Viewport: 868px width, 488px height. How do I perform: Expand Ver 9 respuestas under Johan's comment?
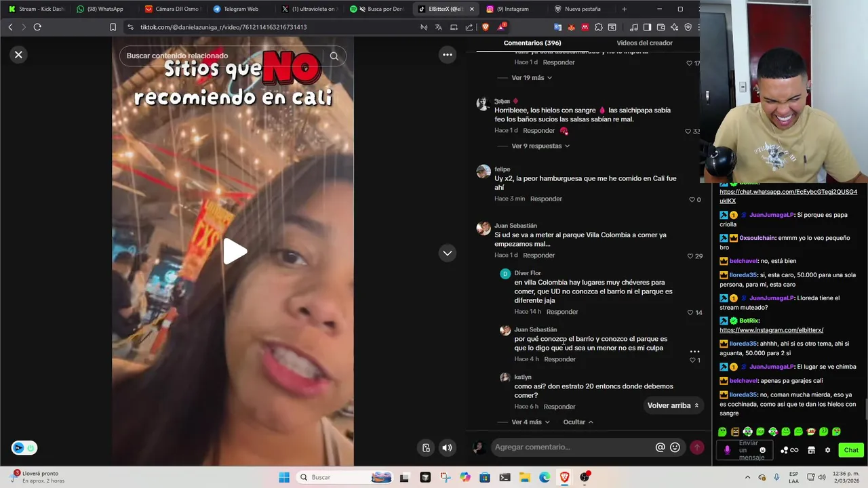click(540, 146)
